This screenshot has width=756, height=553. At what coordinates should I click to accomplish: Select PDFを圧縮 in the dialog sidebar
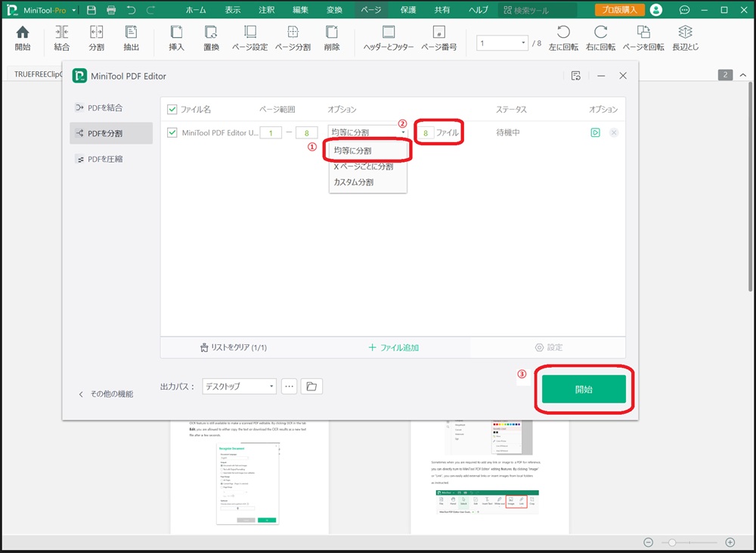[111, 159]
